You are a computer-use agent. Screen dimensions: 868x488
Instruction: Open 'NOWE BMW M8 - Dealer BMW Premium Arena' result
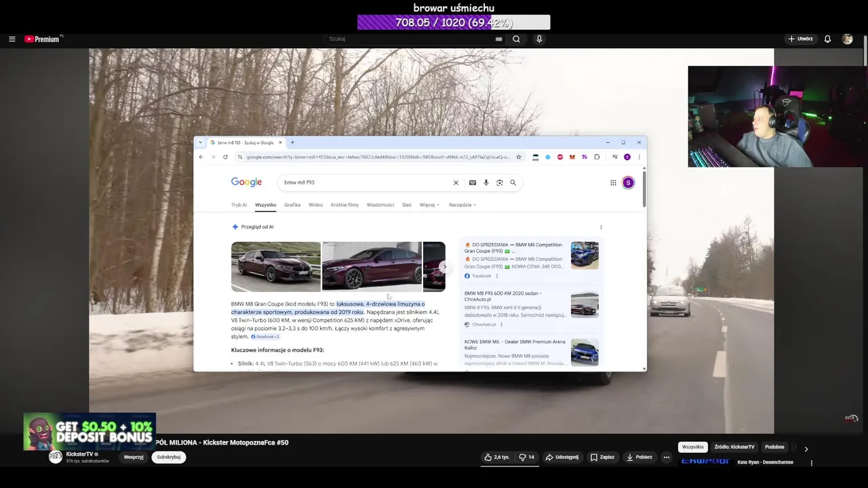515,345
